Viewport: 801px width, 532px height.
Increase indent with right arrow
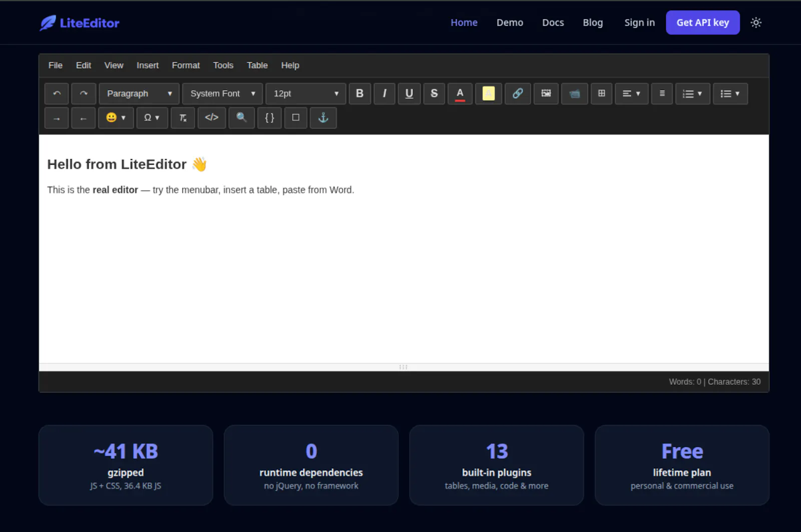(57, 118)
